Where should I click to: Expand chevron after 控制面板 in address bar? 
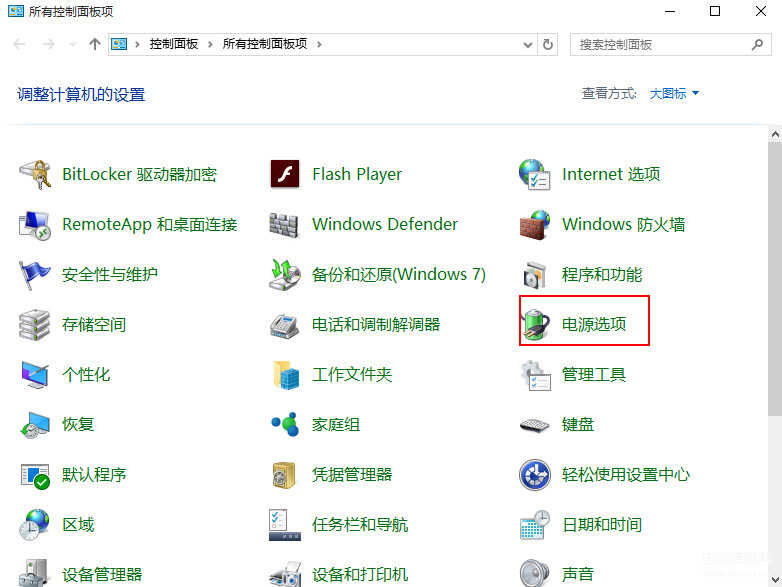click(x=210, y=44)
